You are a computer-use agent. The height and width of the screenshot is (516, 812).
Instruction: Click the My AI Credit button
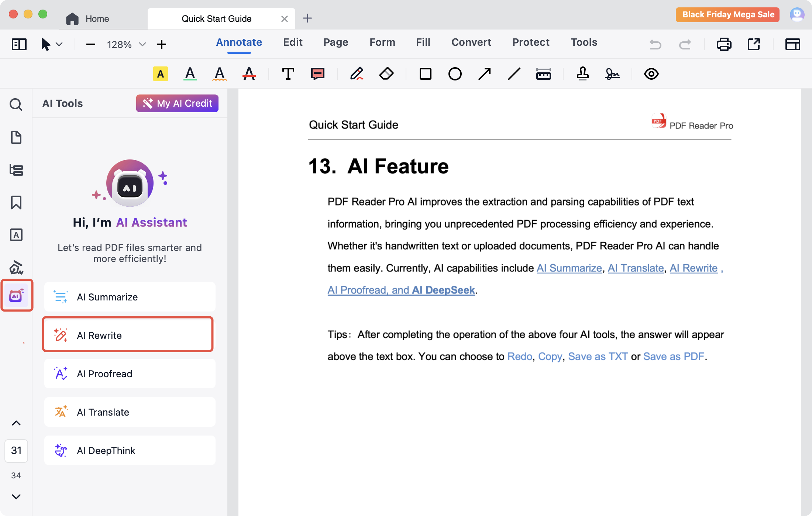point(177,103)
